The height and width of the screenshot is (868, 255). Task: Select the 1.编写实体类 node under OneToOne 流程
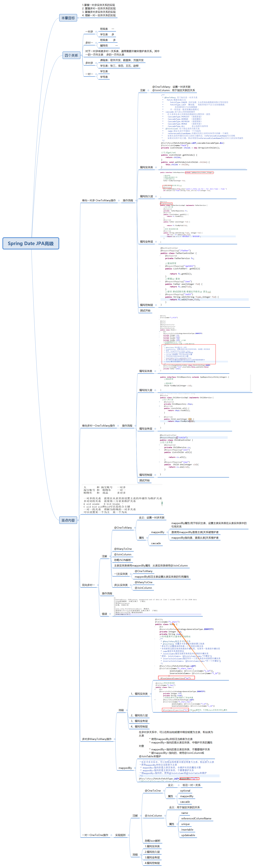152,846
